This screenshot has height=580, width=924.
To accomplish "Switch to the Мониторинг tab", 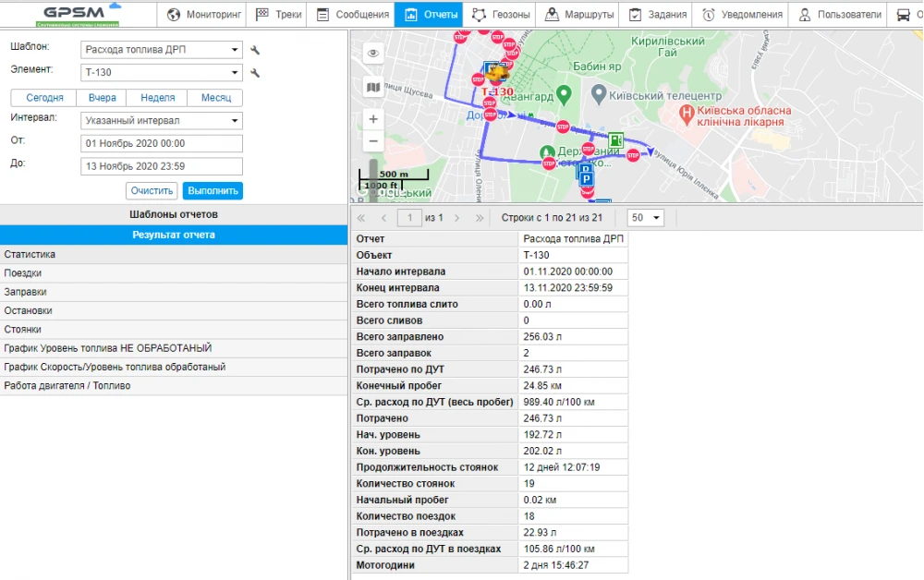I will pyautogui.click(x=204, y=15).
